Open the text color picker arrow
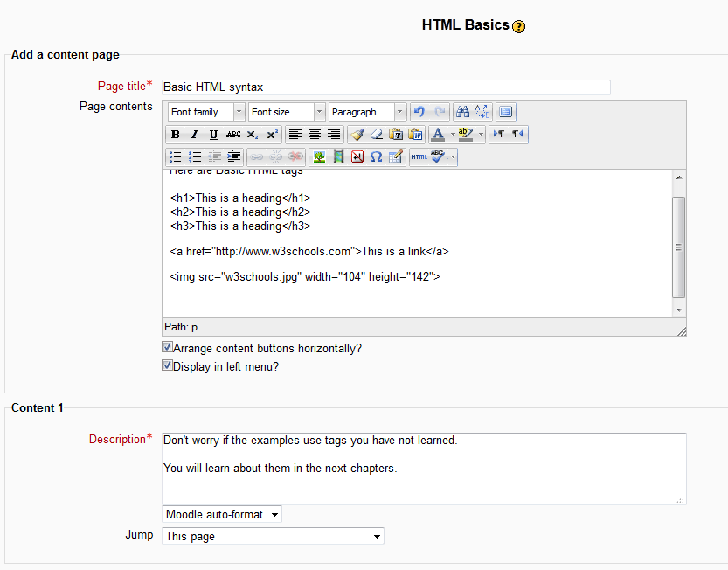 coord(452,135)
